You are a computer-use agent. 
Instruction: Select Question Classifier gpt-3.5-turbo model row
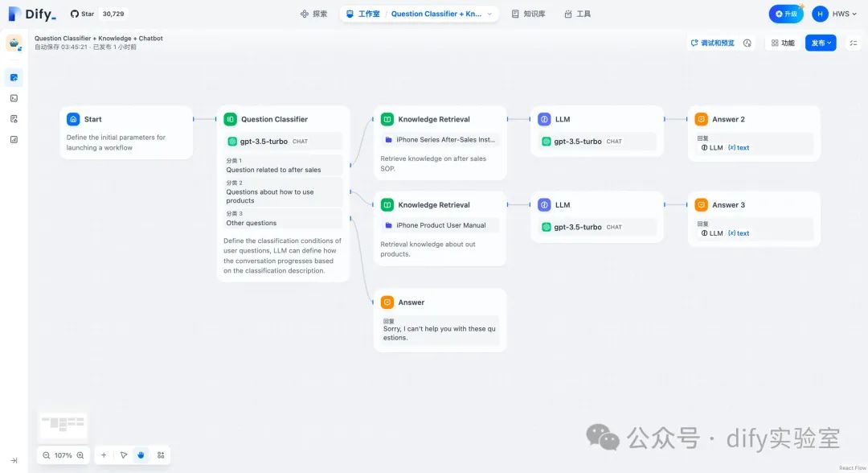(x=283, y=142)
